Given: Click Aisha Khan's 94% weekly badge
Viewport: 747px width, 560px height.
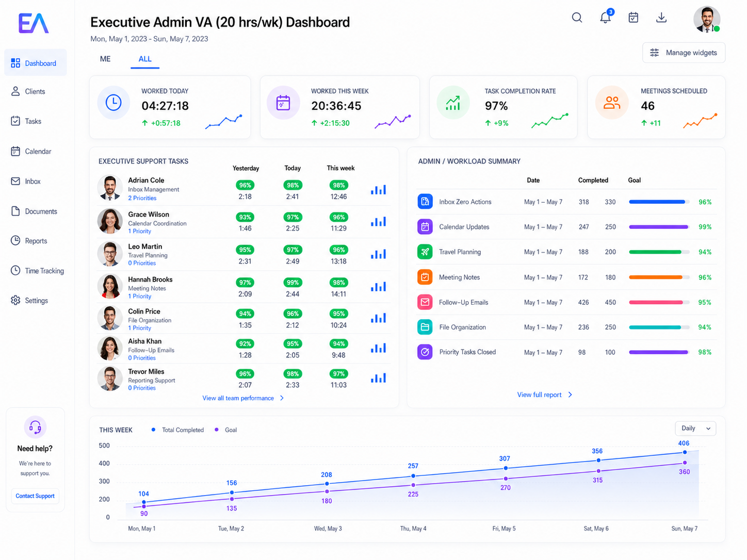Looking at the screenshot, I should pyautogui.click(x=339, y=343).
